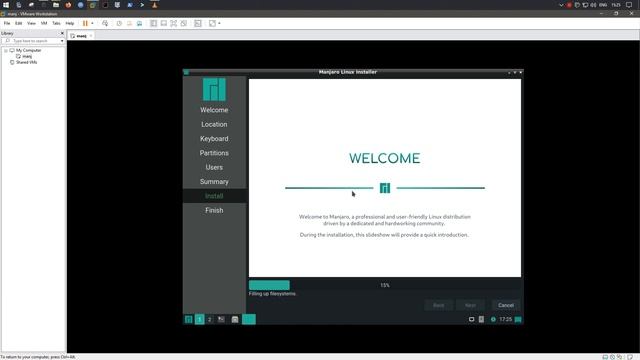Open the file manager icon in guest panel
The image size is (640, 360).
(x=235, y=319)
